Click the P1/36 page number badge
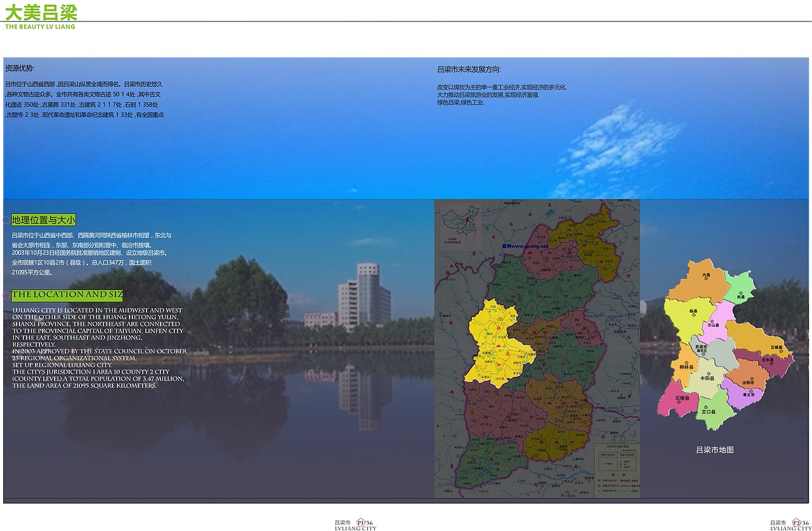This screenshot has height=531, width=812. pos(364,521)
